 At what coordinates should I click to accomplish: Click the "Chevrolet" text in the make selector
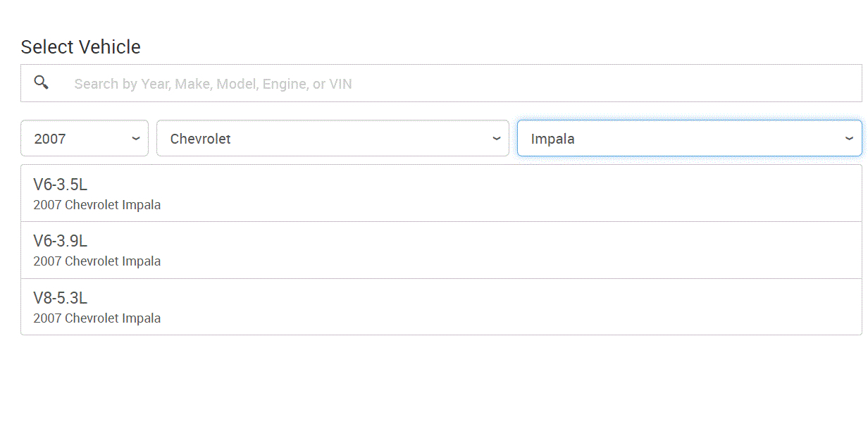[201, 139]
